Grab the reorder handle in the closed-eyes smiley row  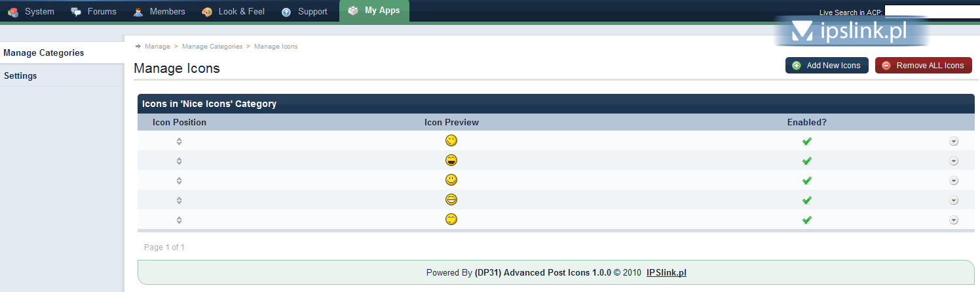pyautogui.click(x=179, y=220)
